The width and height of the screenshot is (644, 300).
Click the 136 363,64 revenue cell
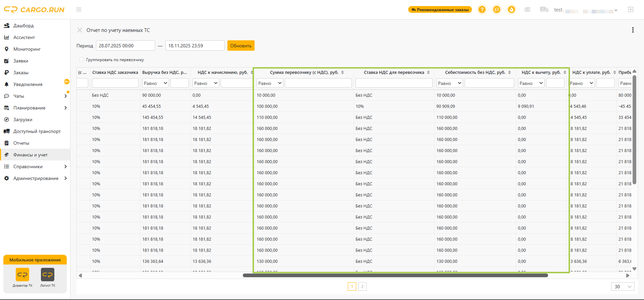coord(165,261)
